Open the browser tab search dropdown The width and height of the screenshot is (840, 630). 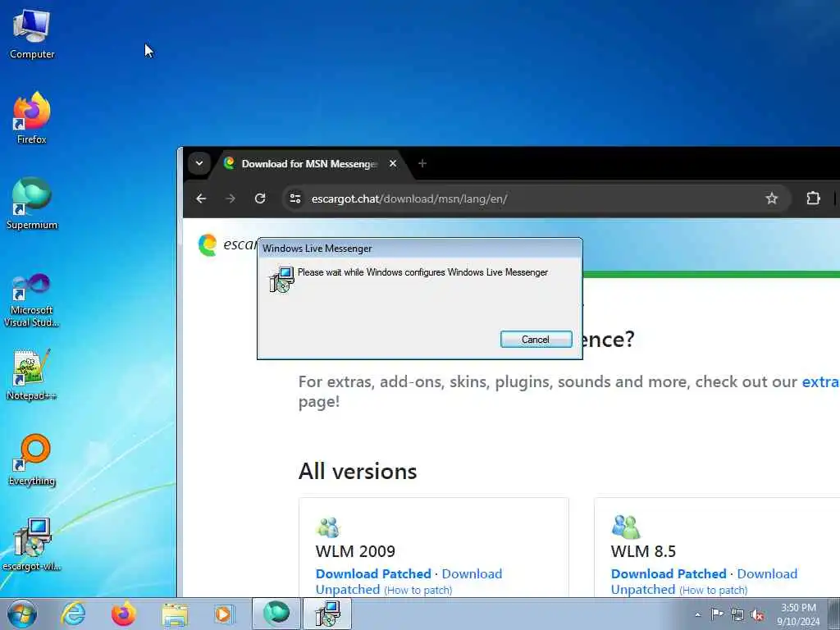199,163
